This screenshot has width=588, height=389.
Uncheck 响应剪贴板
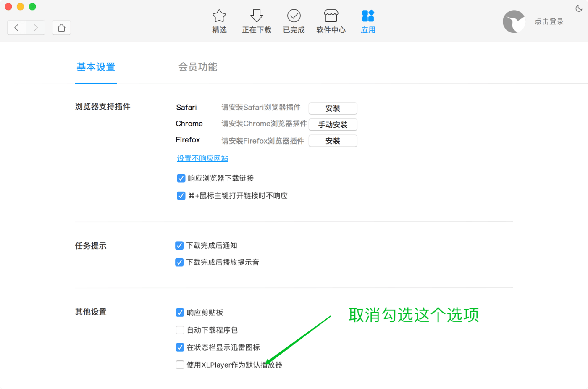click(x=180, y=313)
